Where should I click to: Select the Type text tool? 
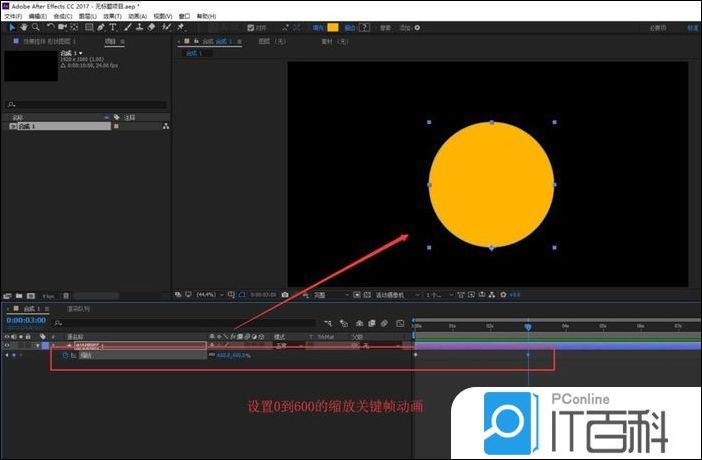tap(112, 27)
